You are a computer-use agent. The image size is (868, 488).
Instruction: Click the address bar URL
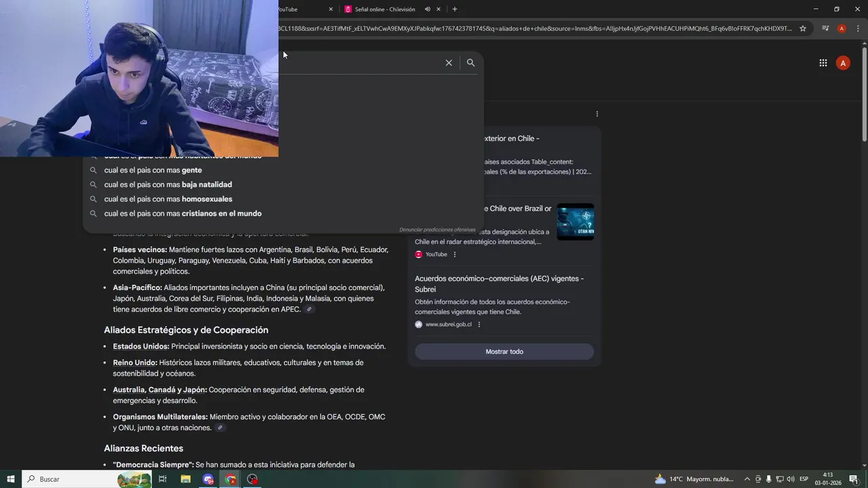click(534, 28)
